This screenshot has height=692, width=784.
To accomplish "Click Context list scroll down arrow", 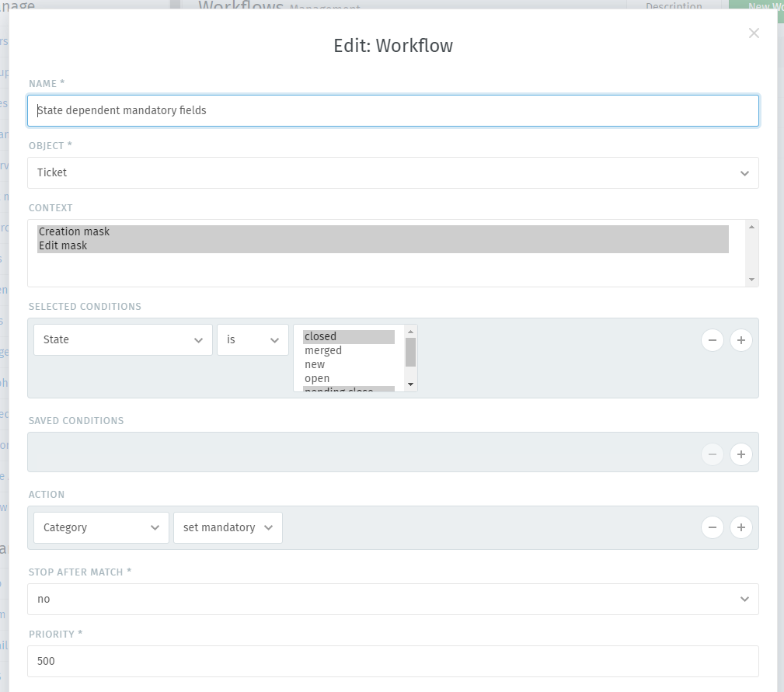I will (x=751, y=280).
